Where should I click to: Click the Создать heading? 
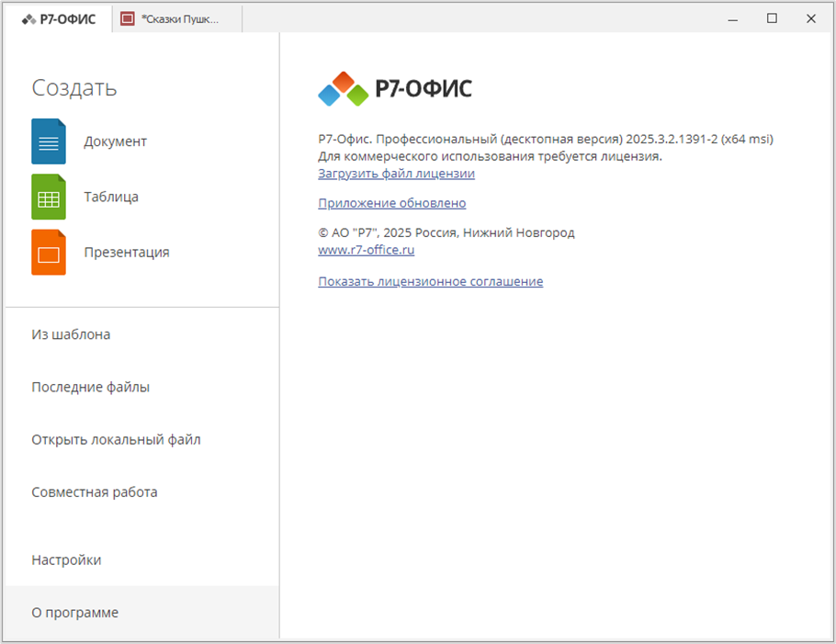74,88
